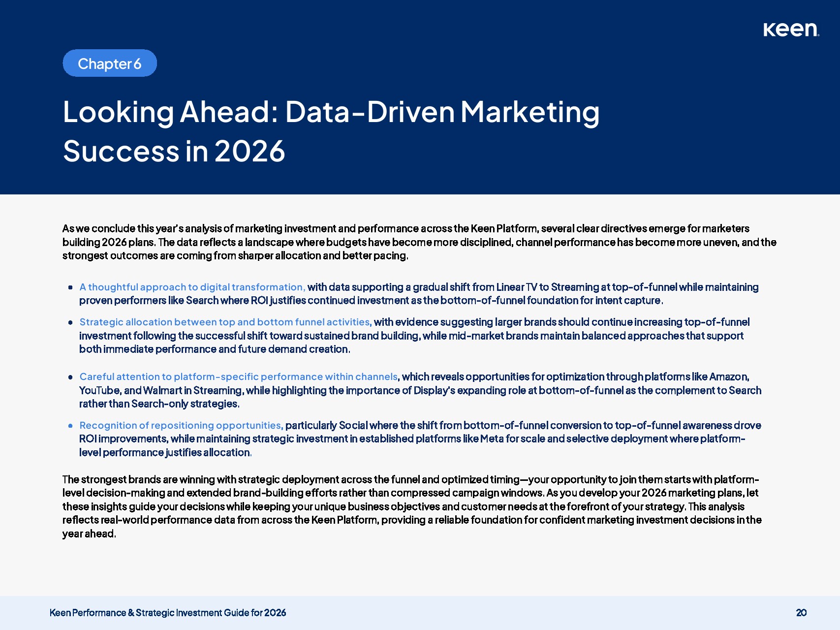Click 'Careful attention to platform-specific performance' highlighted text
Viewport: 840px width, 630px height.
238,377
